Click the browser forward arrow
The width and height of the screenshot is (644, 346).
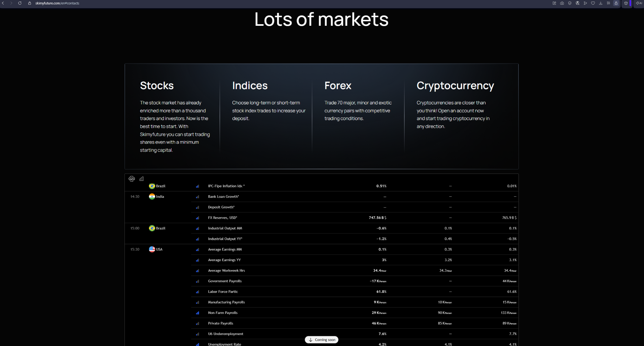tap(11, 3)
